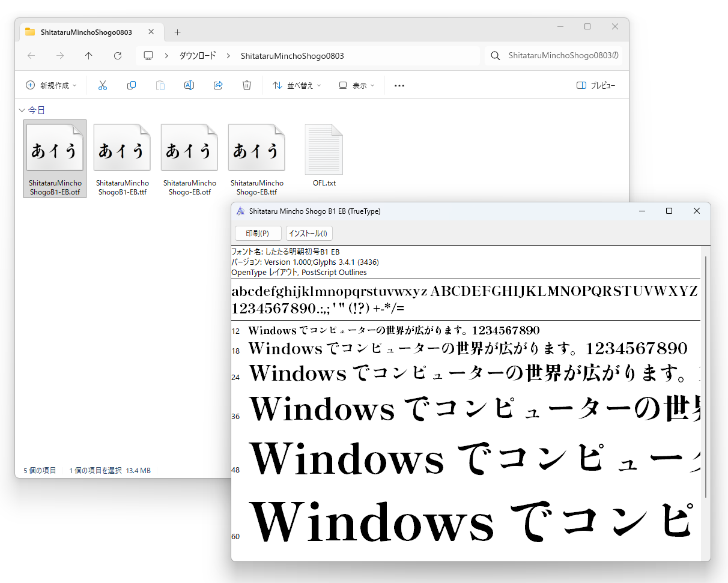This screenshot has width=728, height=583.
Task: Click the 印刷(P) print button
Action: pos(258,233)
